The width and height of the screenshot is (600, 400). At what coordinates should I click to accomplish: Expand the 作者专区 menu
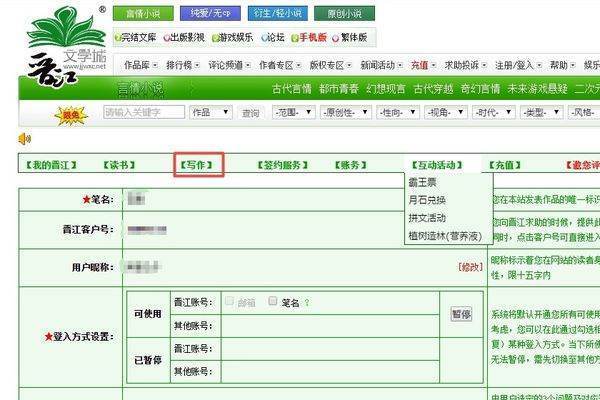280,65
